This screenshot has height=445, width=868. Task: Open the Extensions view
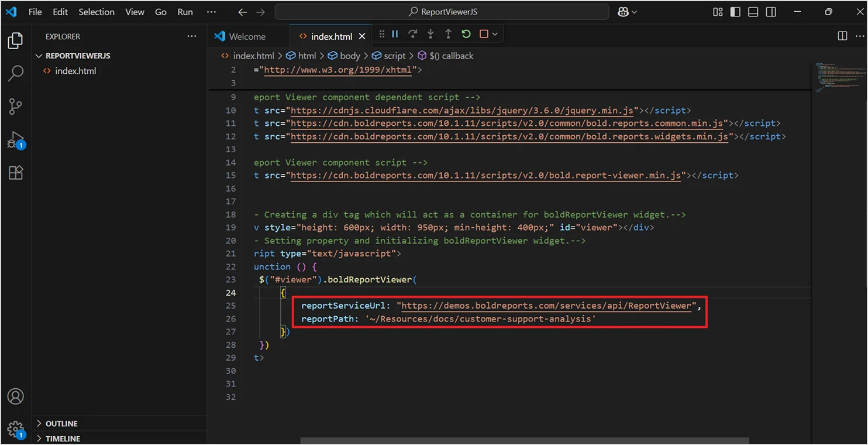[x=16, y=173]
